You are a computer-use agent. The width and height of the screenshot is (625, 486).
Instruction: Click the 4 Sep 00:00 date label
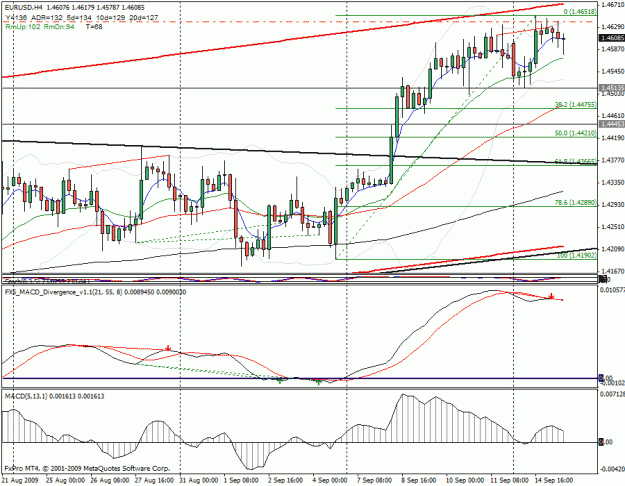click(x=332, y=480)
